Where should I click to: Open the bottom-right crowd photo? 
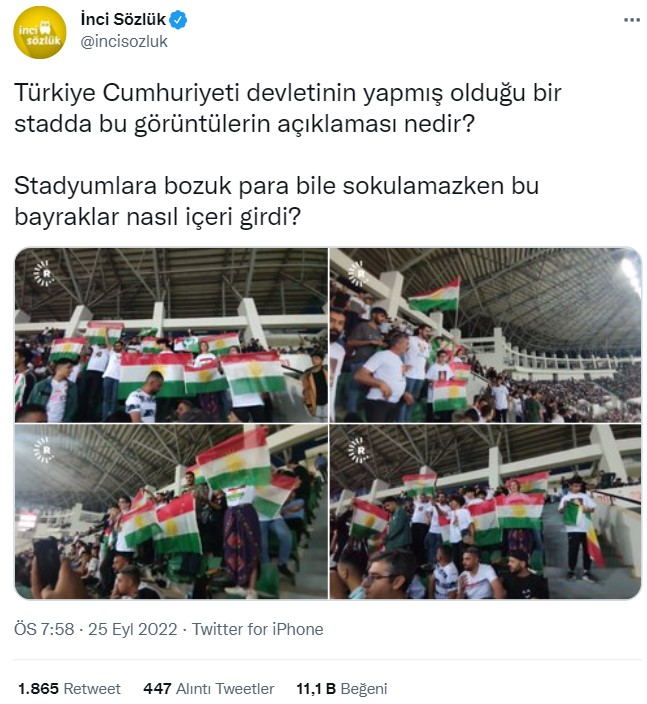485,511
